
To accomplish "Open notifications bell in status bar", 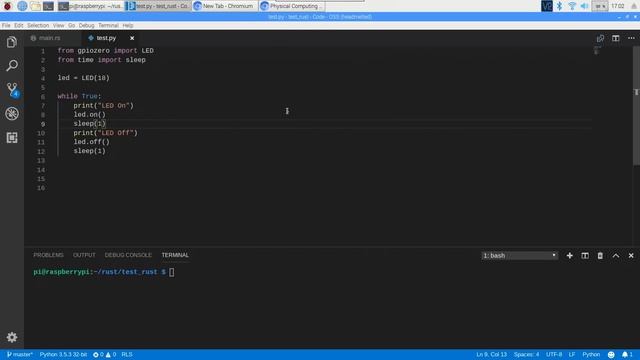I will pyautogui.click(x=627, y=355).
